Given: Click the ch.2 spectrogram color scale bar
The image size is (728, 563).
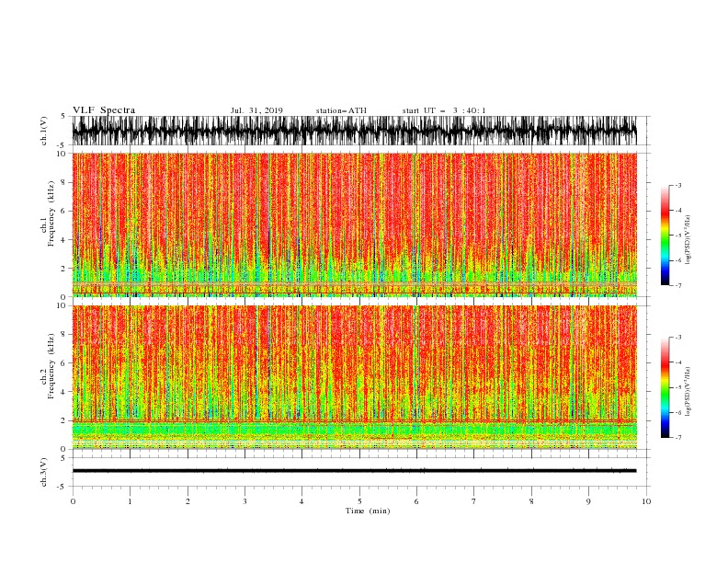Looking at the screenshot, I should click(665, 387).
